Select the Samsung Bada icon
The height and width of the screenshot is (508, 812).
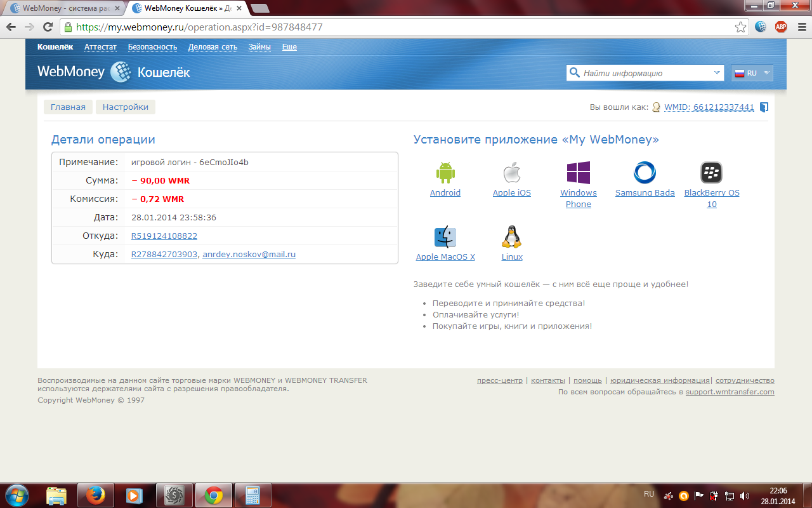coord(645,173)
